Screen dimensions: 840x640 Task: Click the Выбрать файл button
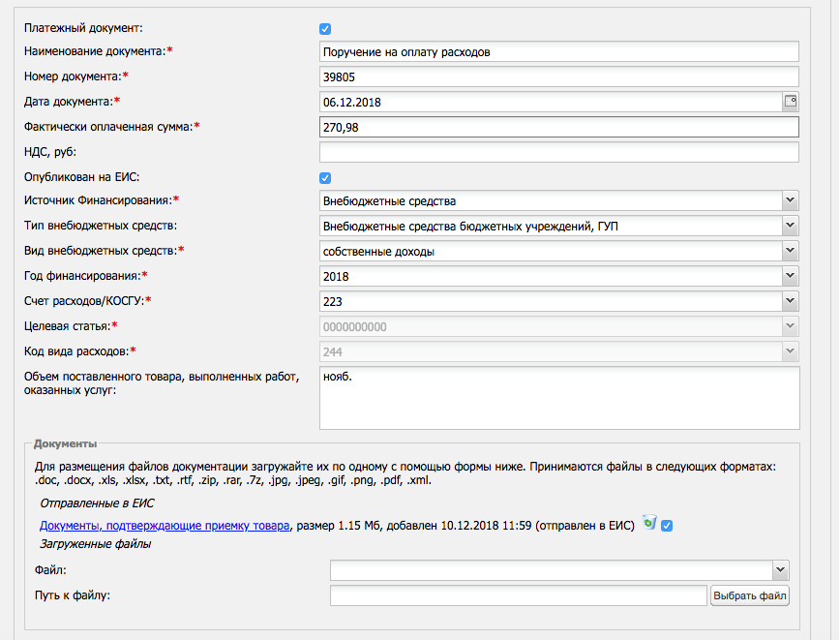coord(749,595)
